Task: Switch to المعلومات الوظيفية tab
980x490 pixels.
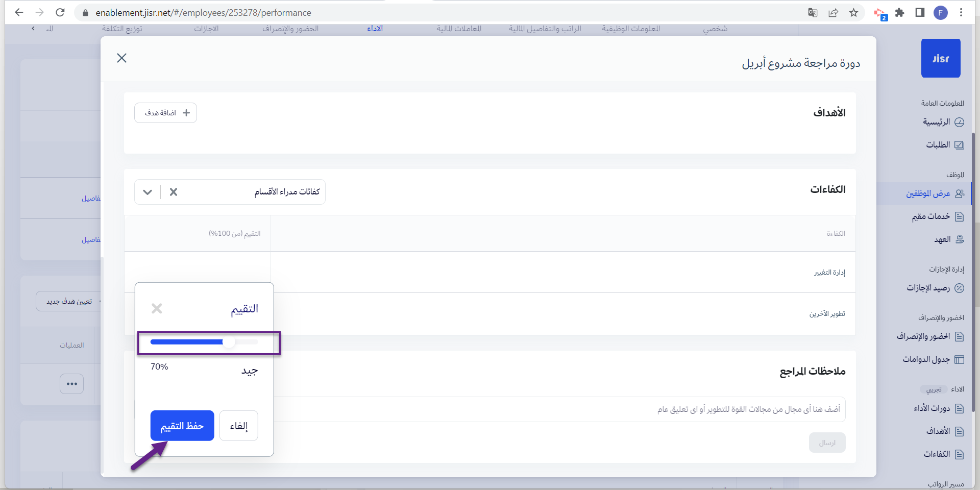Action: coord(630,29)
